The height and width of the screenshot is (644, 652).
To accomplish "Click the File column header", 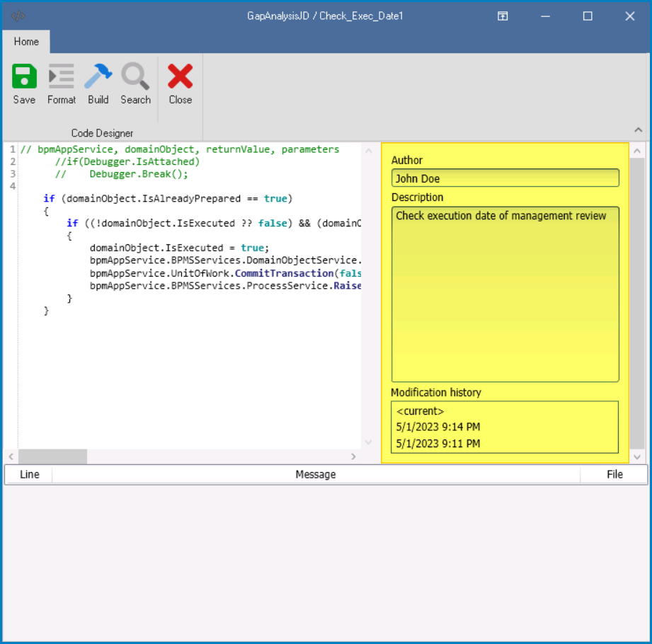I will tap(614, 474).
